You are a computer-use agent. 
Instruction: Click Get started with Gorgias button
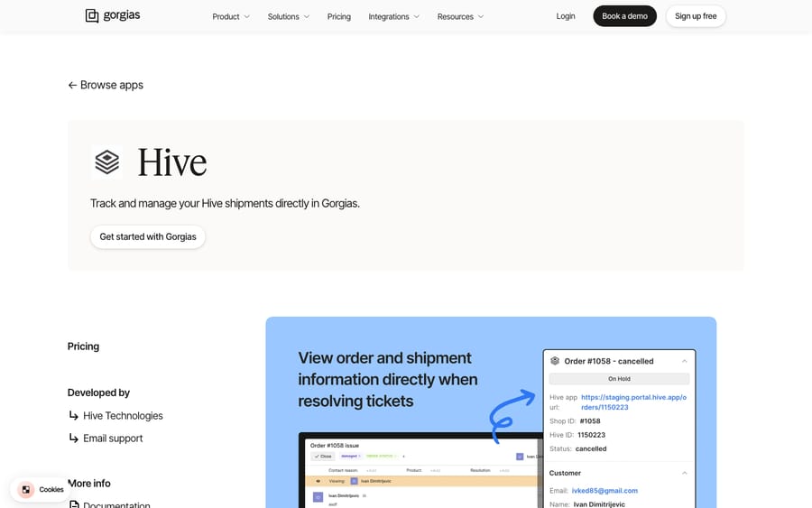tap(148, 236)
